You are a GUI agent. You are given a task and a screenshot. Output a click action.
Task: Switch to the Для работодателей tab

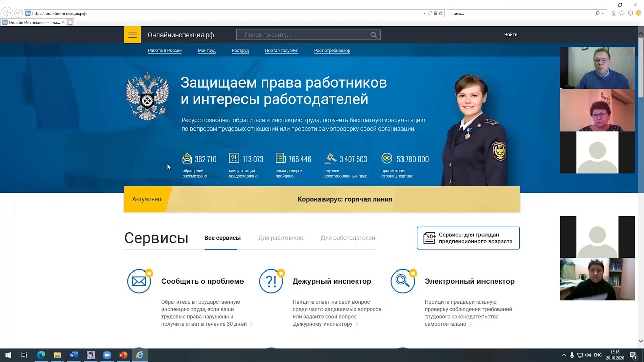tap(348, 238)
